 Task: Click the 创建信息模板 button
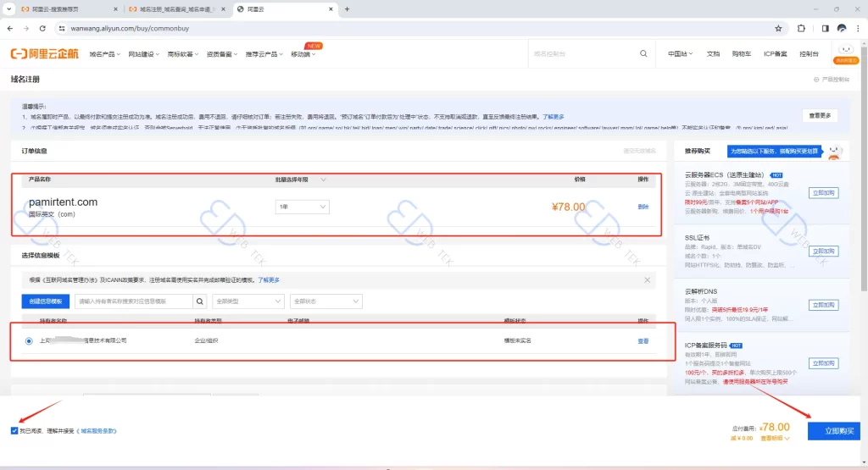point(46,301)
